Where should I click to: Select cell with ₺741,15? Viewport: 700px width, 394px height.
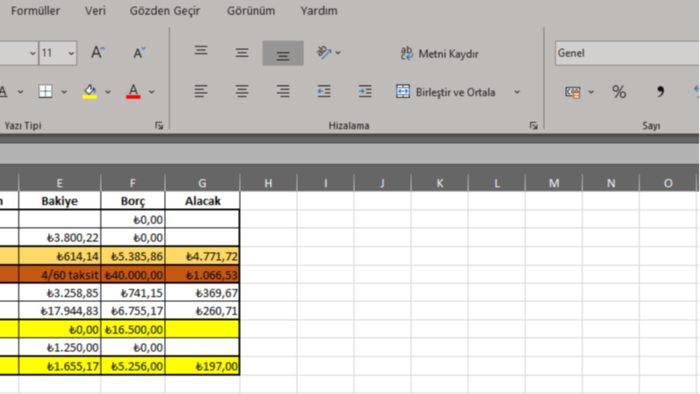(x=133, y=293)
